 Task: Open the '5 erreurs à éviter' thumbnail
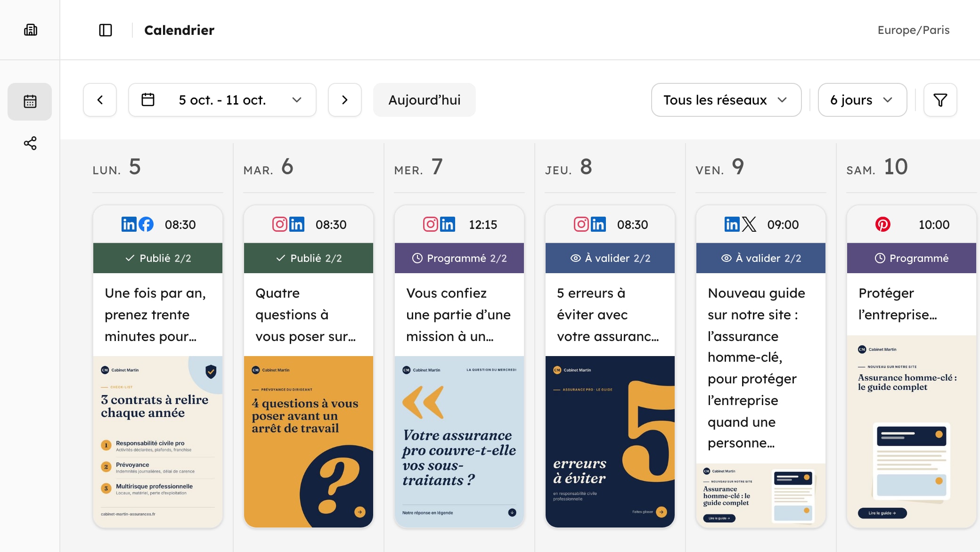tap(610, 442)
